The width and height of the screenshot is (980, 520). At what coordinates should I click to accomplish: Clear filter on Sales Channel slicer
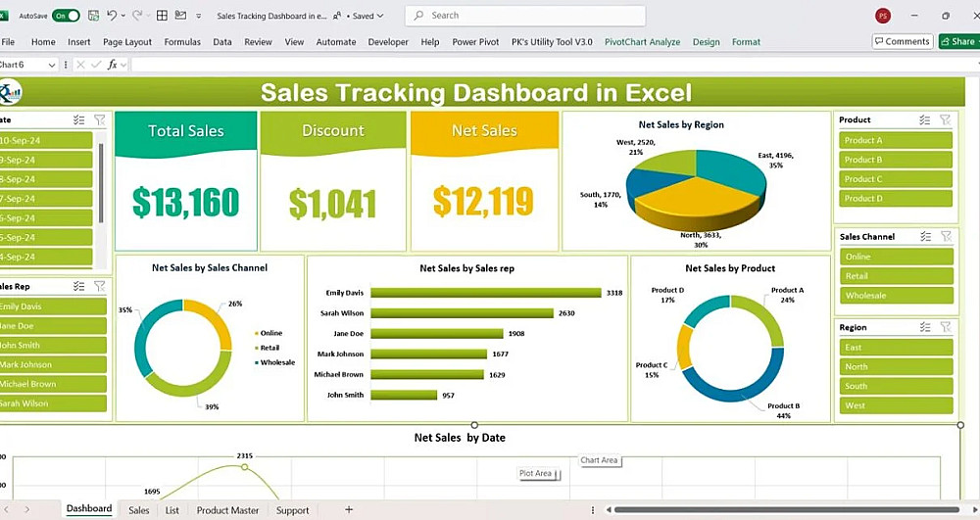pyautogui.click(x=947, y=237)
